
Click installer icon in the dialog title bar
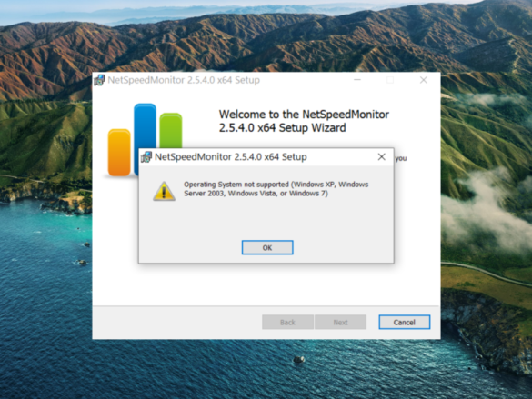point(146,157)
